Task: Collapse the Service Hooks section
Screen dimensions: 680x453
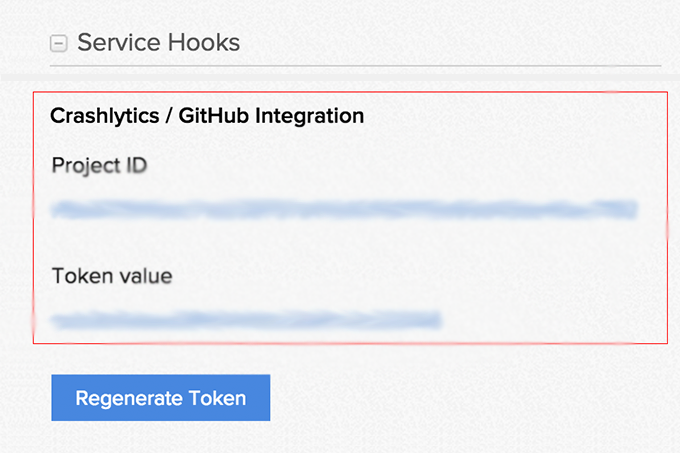Action: point(59,44)
